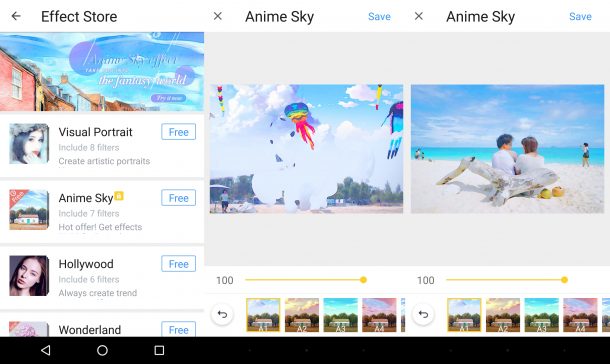
Task: Close the right Anime Sky editor
Action: coord(419,16)
